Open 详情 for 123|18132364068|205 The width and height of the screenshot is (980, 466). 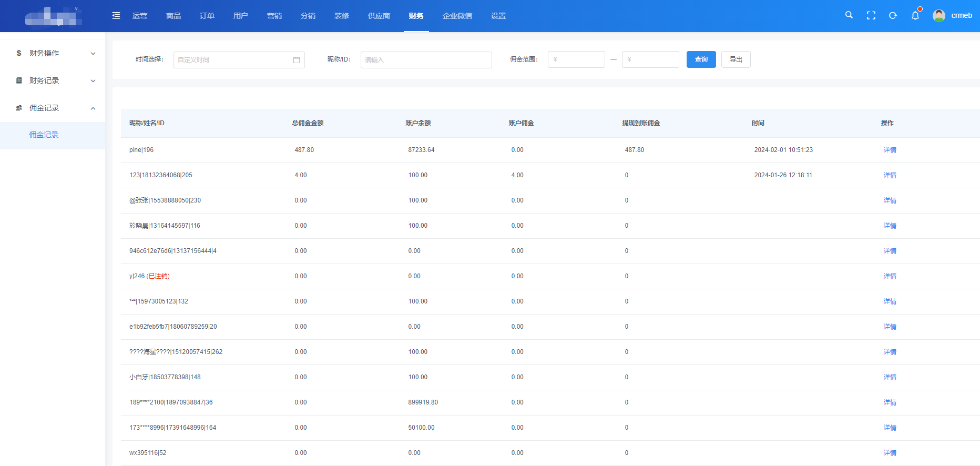tap(890, 175)
